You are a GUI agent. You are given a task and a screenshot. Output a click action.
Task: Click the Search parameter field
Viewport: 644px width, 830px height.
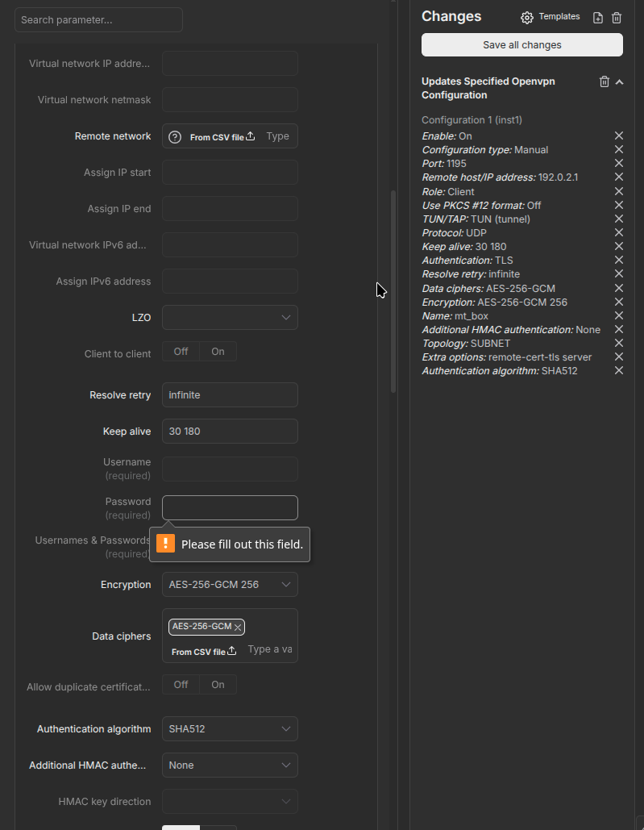pos(98,20)
